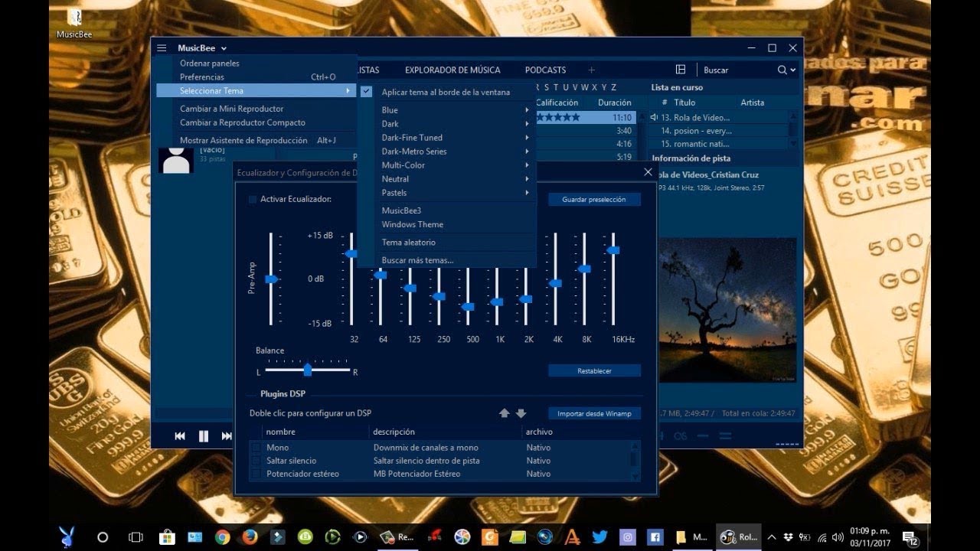Launch Google Chrome from taskbar
980x551 pixels.
[223, 537]
